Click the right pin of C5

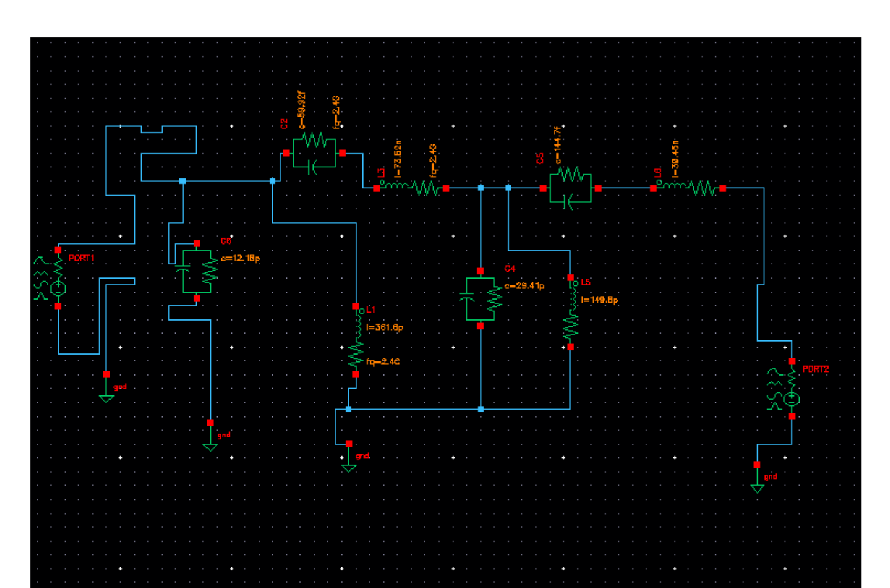[x=598, y=188]
